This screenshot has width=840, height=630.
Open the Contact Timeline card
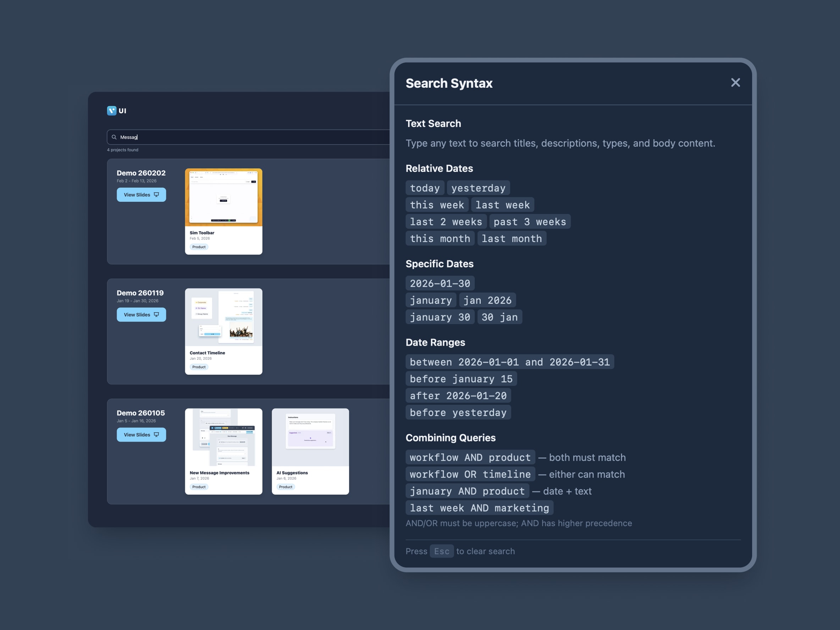point(223,331)
